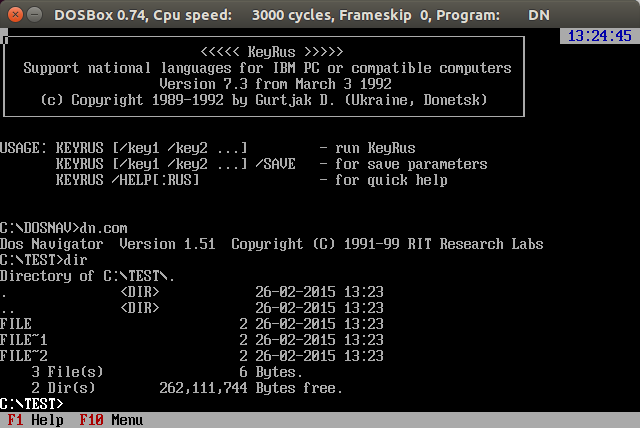This screenshot has width=640, height=428.
Task: Click '<<<<< KeyRus >>>>>' banner title
Action: click(x=271, y=52)
